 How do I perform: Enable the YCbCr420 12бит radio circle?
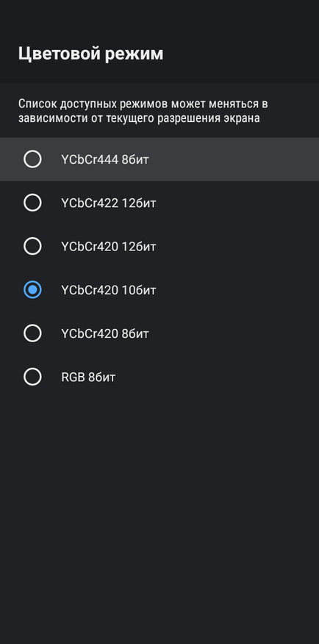(32, 246)
